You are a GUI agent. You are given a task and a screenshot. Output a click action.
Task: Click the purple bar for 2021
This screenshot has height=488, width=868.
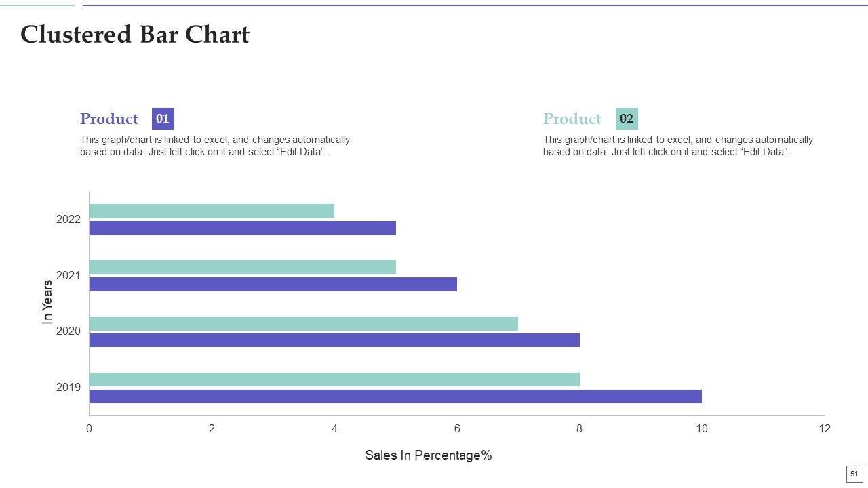tap(273, 284)
